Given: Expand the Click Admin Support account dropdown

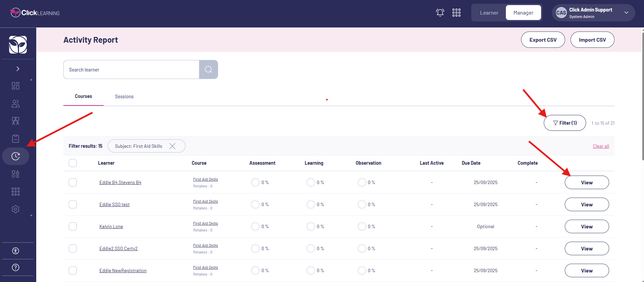Looking at the screenshot, I should 626,13.
